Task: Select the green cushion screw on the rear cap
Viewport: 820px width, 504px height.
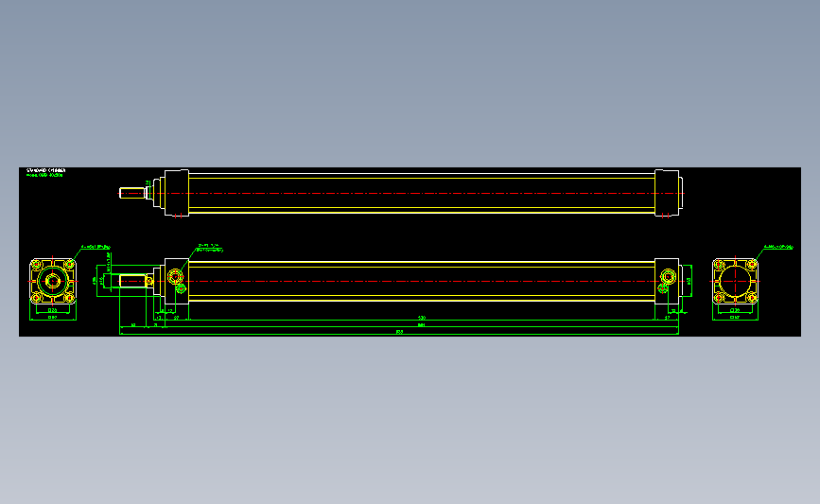Action: point(663,288)
